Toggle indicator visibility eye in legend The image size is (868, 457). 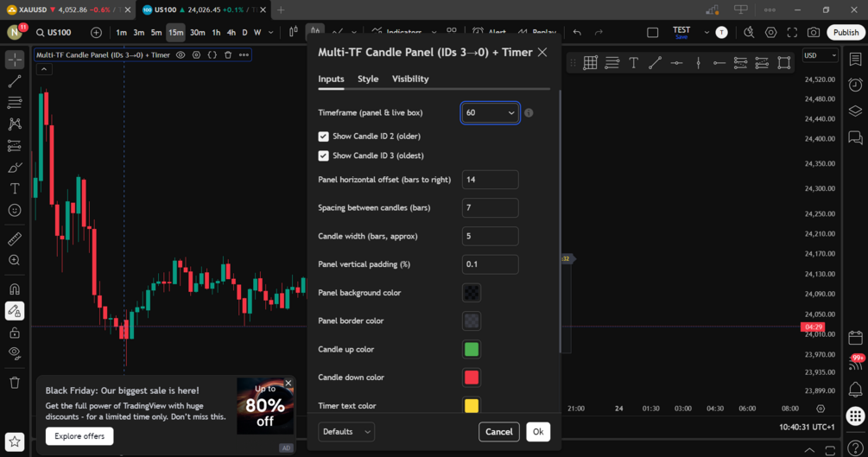[181, 54]
